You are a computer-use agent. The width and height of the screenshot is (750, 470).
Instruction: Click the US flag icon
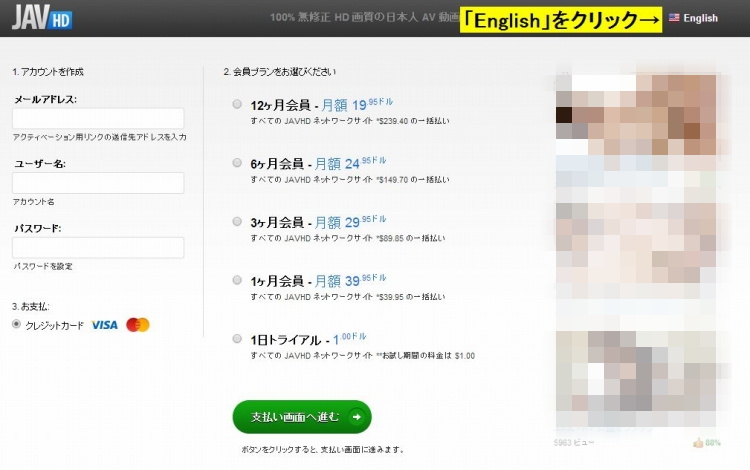point(674,18)
